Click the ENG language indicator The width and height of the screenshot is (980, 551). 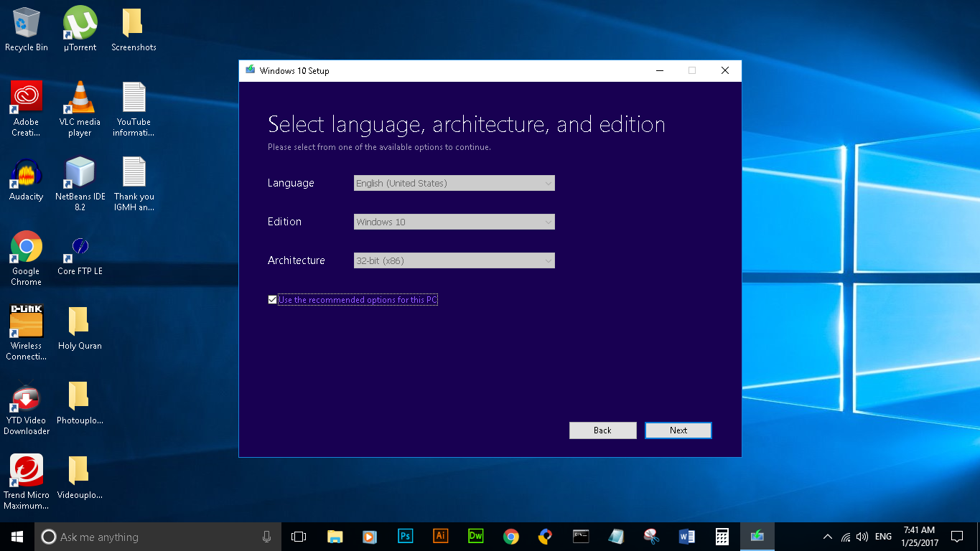pos(884,537)
